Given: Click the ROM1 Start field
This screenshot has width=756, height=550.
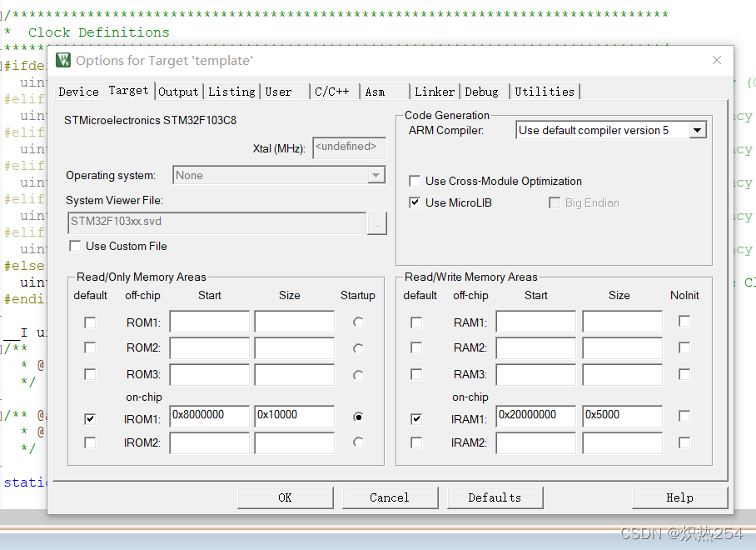Looking at the screenshot, I should pyautogui.click(x=209, y=322).
